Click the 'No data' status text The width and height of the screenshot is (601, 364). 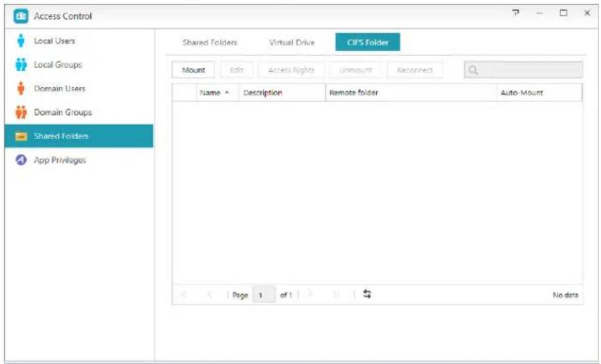coord(565,295)
